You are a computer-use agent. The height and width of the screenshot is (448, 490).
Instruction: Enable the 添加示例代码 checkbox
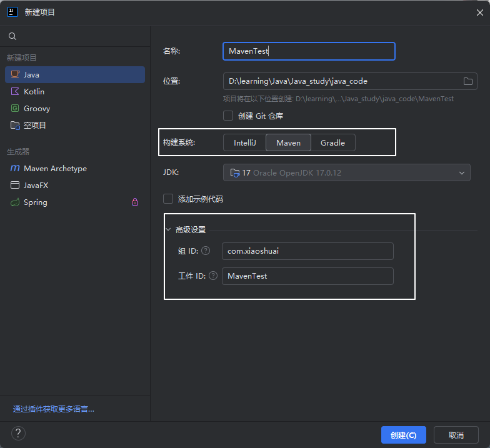pyautogui.click(x=168, y=199)
